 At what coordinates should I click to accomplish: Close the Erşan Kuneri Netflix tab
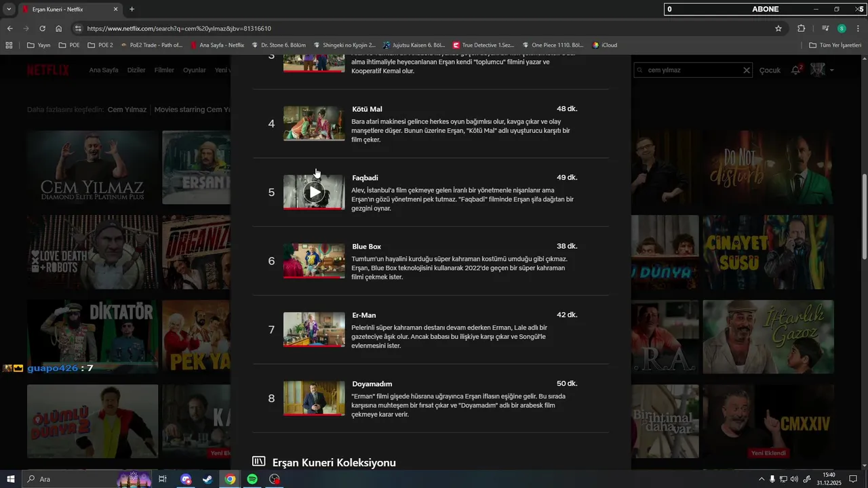click(115, 9)
